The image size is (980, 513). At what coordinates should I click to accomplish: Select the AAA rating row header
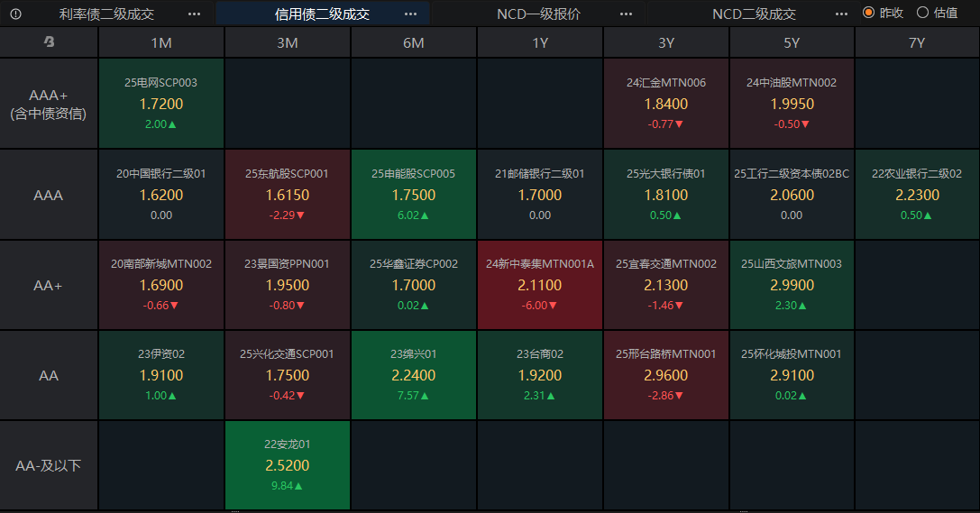coord(49,195)
